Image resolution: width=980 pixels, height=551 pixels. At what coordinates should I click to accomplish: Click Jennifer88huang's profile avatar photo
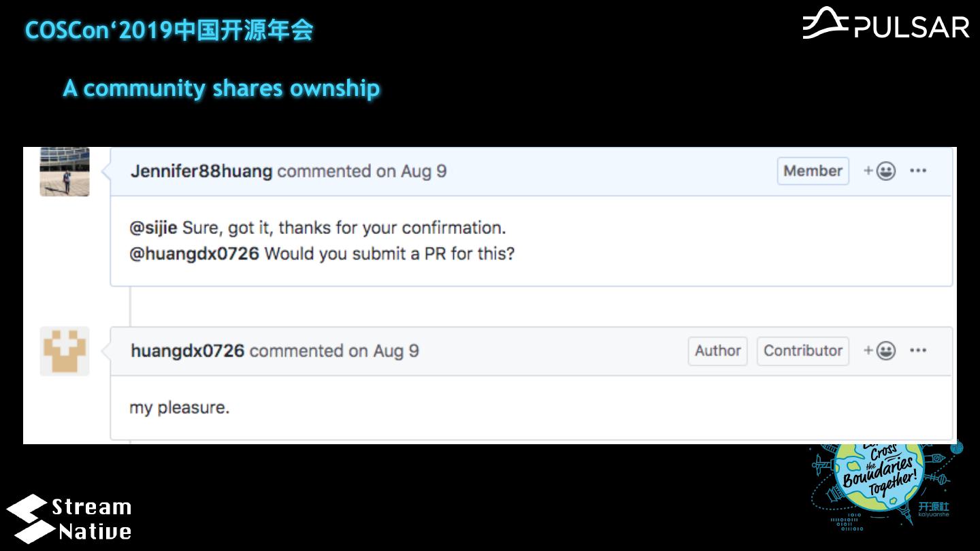pyautogui.click(x=65, y=172)
